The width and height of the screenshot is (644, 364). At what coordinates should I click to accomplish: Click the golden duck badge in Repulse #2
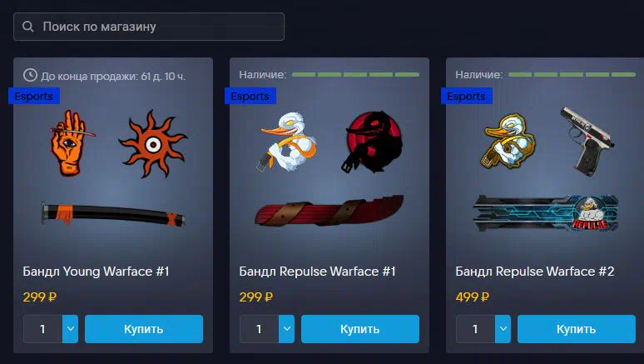coord(509,141)
